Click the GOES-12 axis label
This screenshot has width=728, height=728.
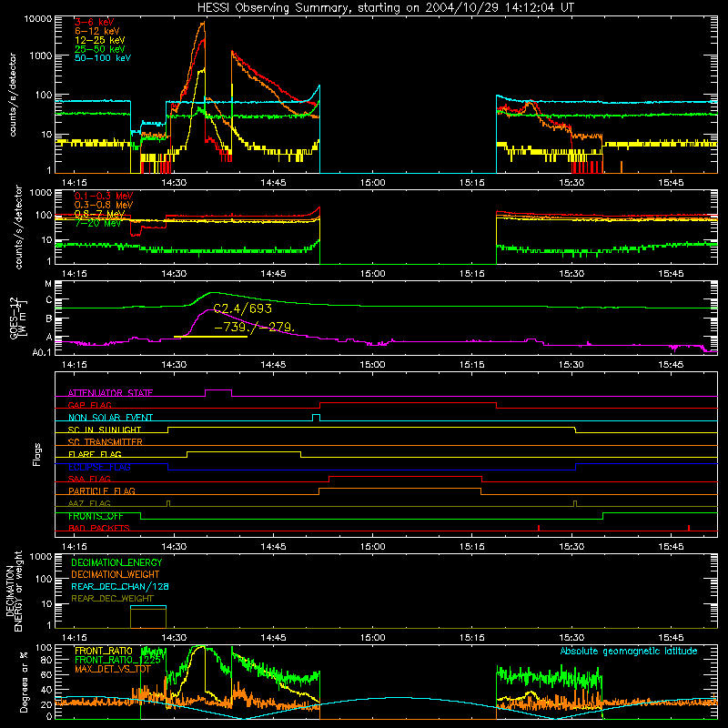click(x=18, y=318)
